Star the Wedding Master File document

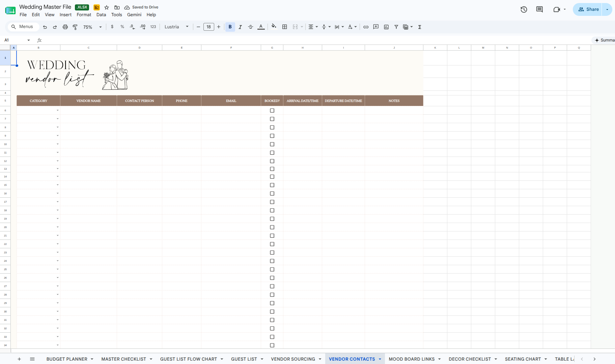pyautogui.click(x=107, y=7)
